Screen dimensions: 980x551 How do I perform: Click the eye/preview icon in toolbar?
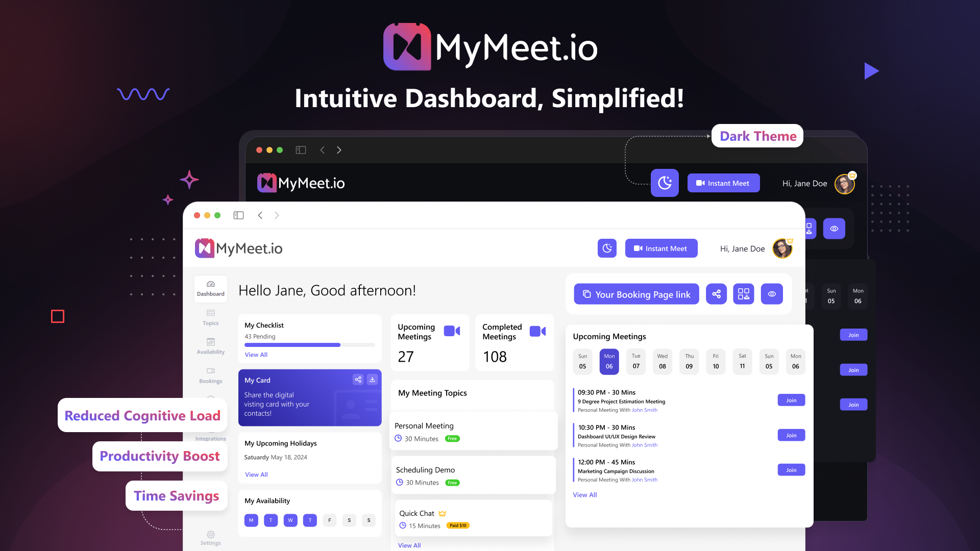tap(773, 294)
